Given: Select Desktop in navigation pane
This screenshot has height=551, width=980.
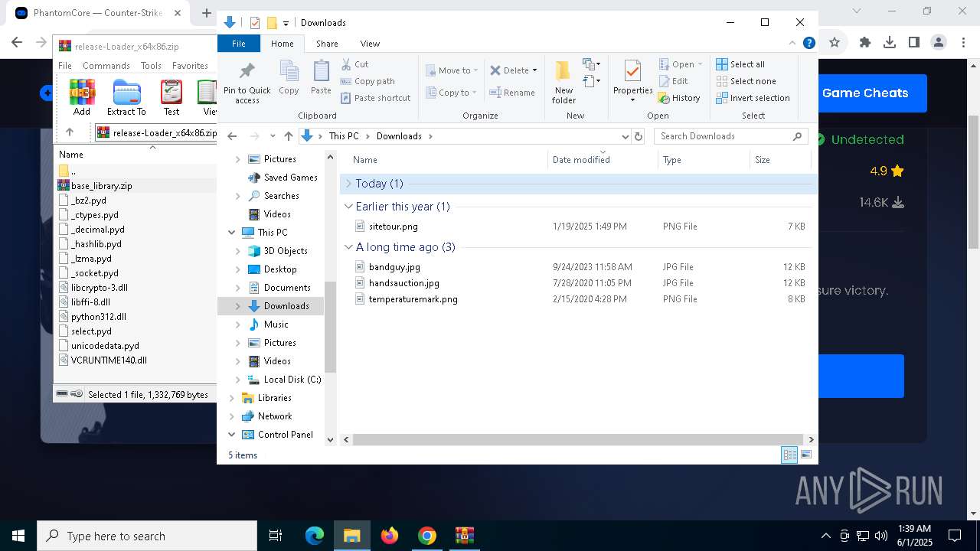Looking at the screenshot, I should (x=279, y=269).
